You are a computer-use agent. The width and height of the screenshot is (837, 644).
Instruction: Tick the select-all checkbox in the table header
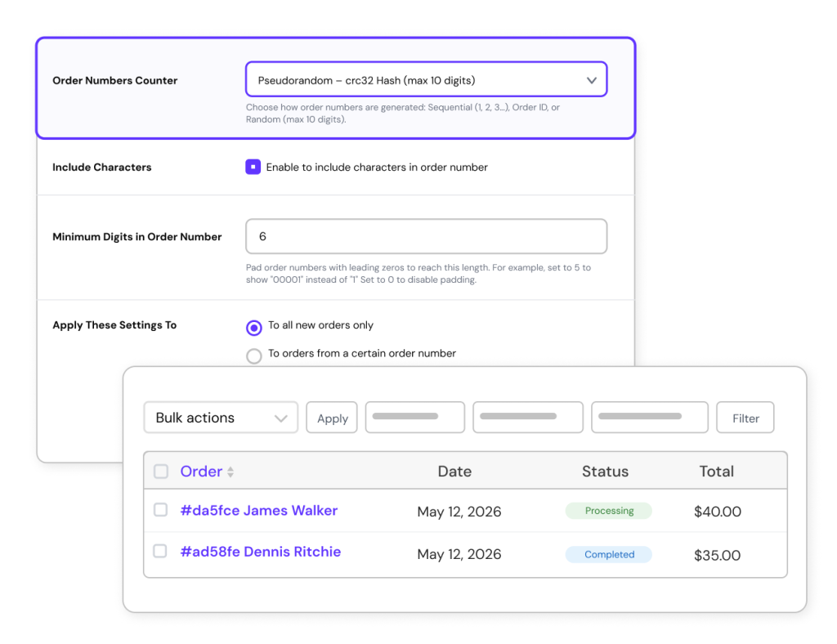tap(161, 471)
